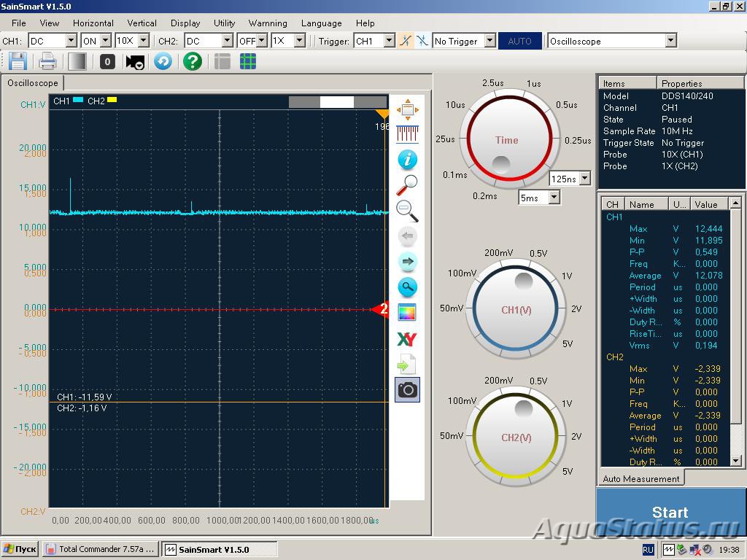Viewport: 747px width, 560px height.
Task: Click the large Start button
Action: [x=670, y=513]
